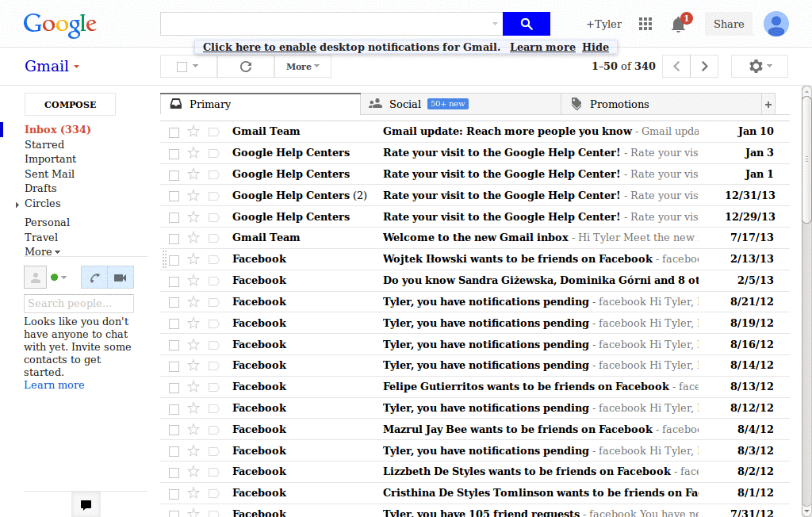Click the chat profile picture
The height and width of the screenshot is (517, 812).
35,278
